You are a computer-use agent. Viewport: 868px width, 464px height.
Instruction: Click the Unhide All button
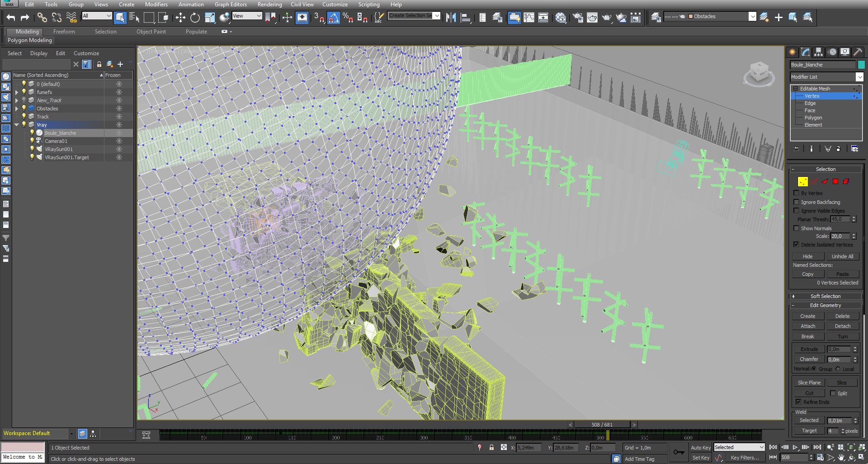point(842,256)
